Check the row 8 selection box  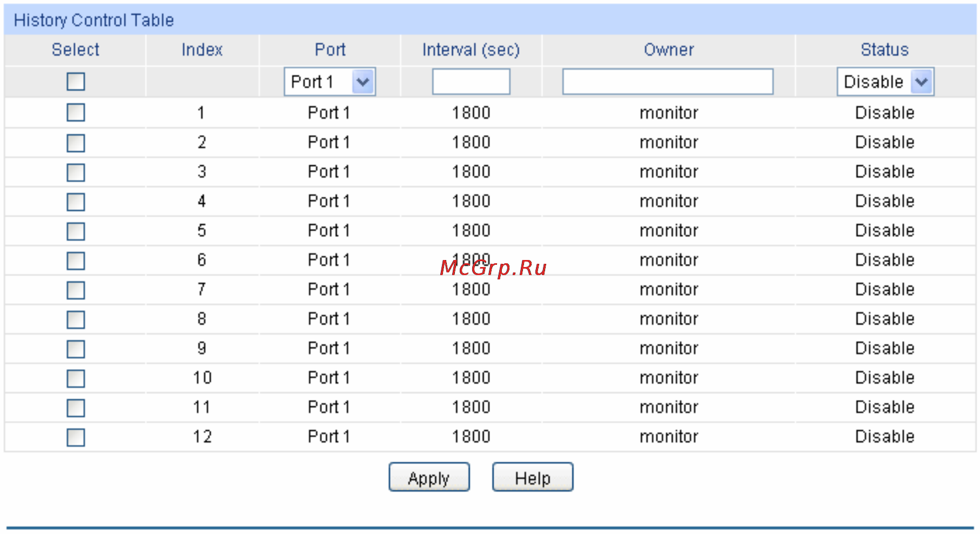[76, 319]
